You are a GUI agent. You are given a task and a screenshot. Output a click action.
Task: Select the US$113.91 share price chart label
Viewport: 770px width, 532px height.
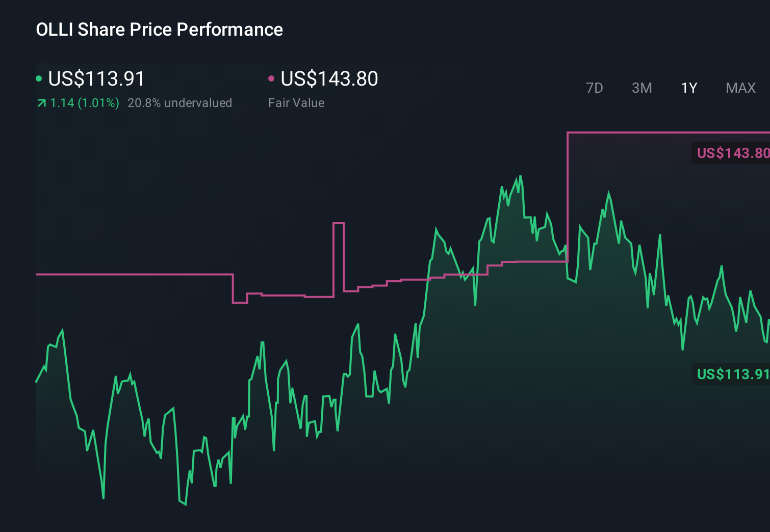(732, 375)
